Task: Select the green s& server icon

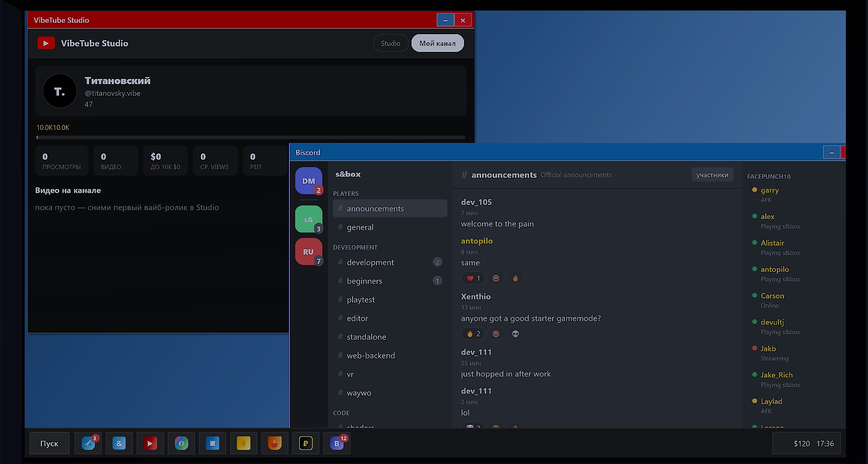Action: point(309,219)
